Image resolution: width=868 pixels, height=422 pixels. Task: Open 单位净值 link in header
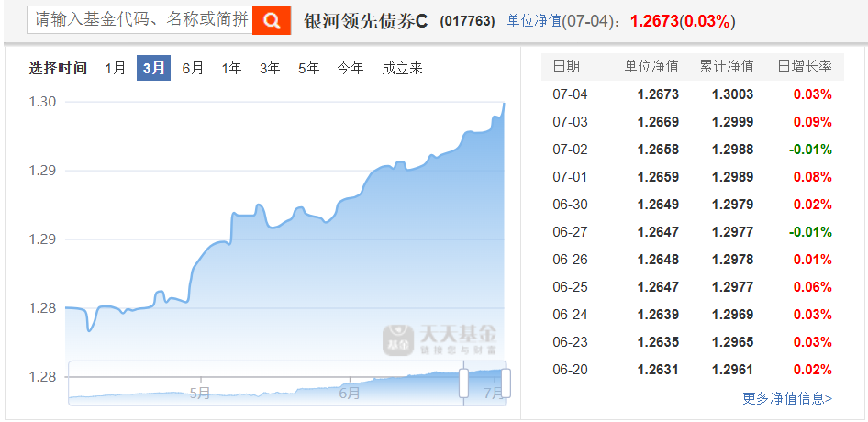[534, 21]
